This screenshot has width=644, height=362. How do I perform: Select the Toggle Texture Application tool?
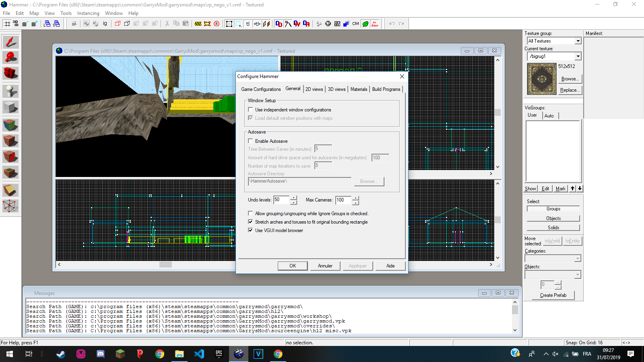click(10, 125)
